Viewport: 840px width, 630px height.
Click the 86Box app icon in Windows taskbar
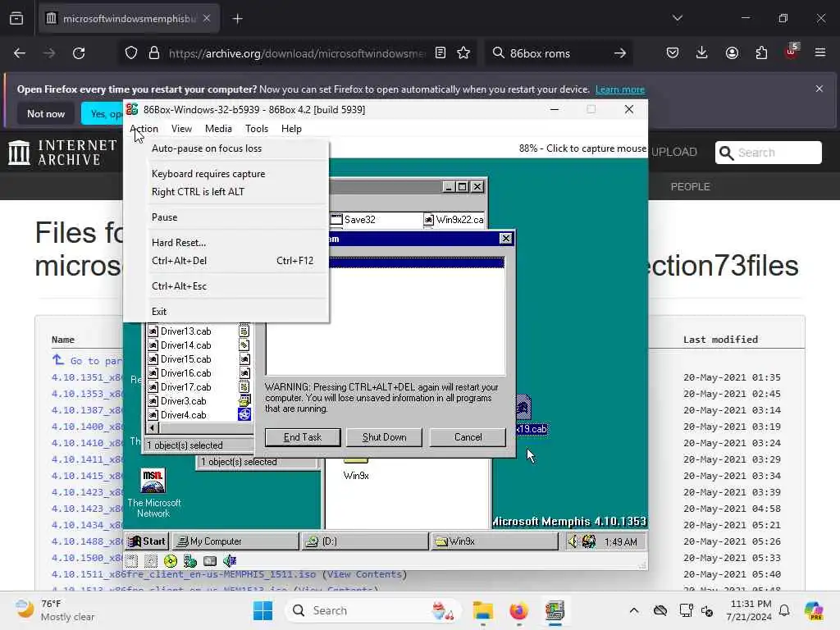point(555,610)
